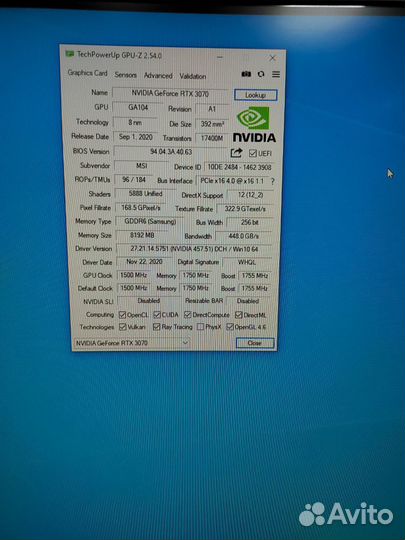Screen dimensions: 405x540
Task: Click the screenshot camera icon
Action: point(246,74)
